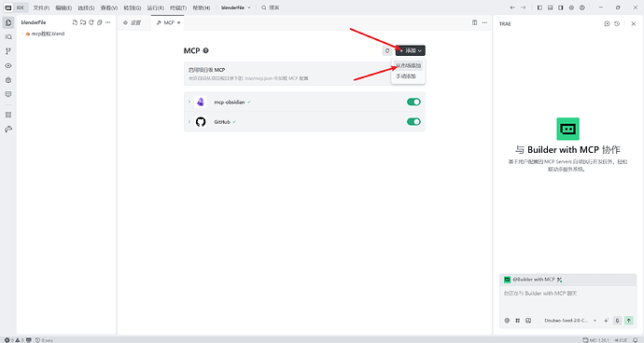Go forward with title bar right arrow
644x343 pixels.
[x=524, y=7]
